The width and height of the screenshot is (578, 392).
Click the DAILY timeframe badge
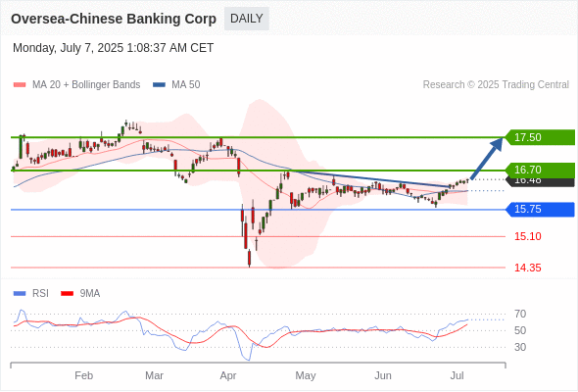tap(247, 19)
